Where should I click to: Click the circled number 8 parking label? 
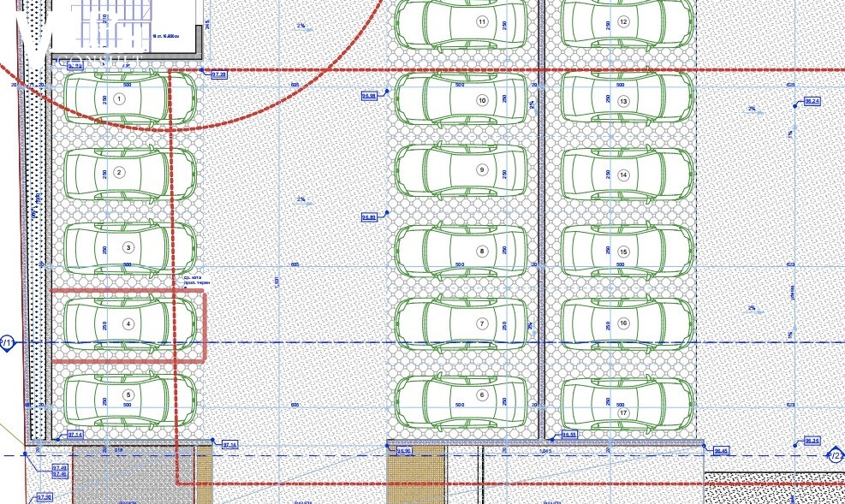pos(482,252)
